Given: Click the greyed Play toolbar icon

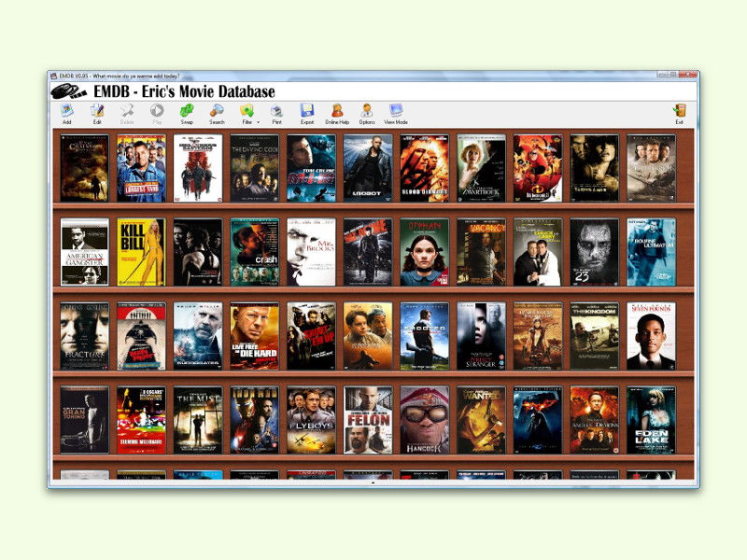Looking at the screenshot, I should pos(157,111).
